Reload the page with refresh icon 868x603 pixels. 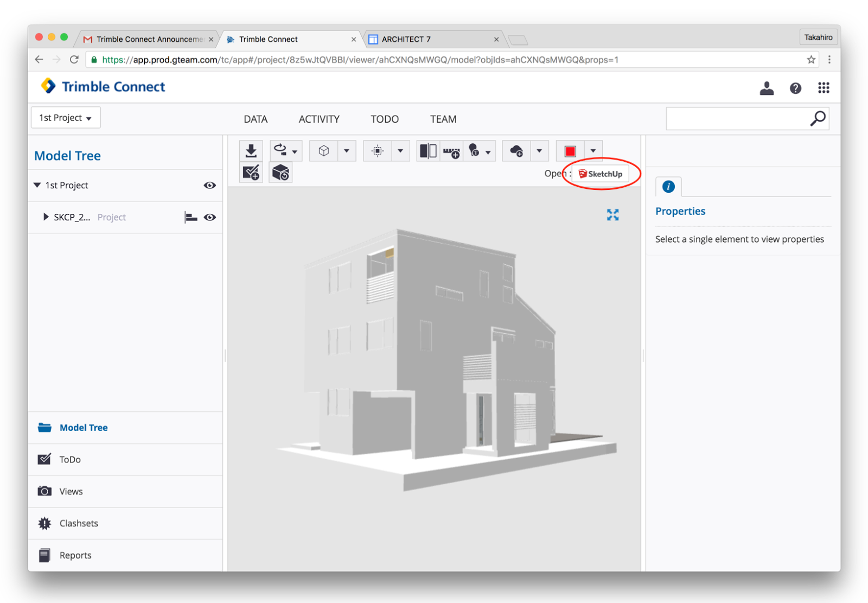point(74,60)
